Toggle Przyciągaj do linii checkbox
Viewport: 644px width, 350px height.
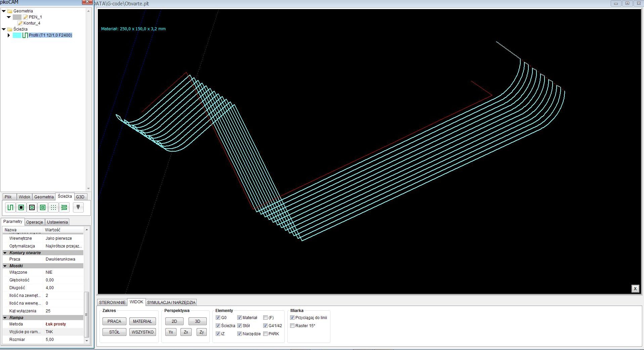point(292,318)
